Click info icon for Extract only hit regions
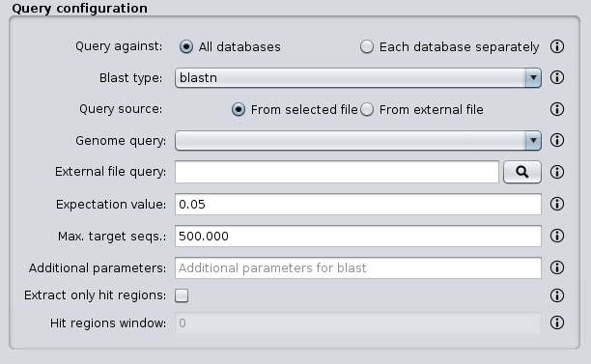Screen dimensions: 591x364 click(x=557, y=295)
